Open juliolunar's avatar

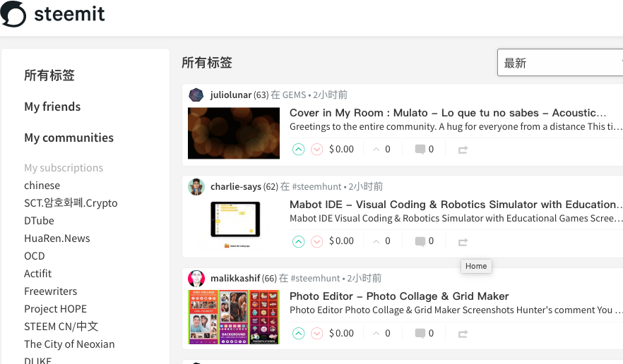point(196,95)
